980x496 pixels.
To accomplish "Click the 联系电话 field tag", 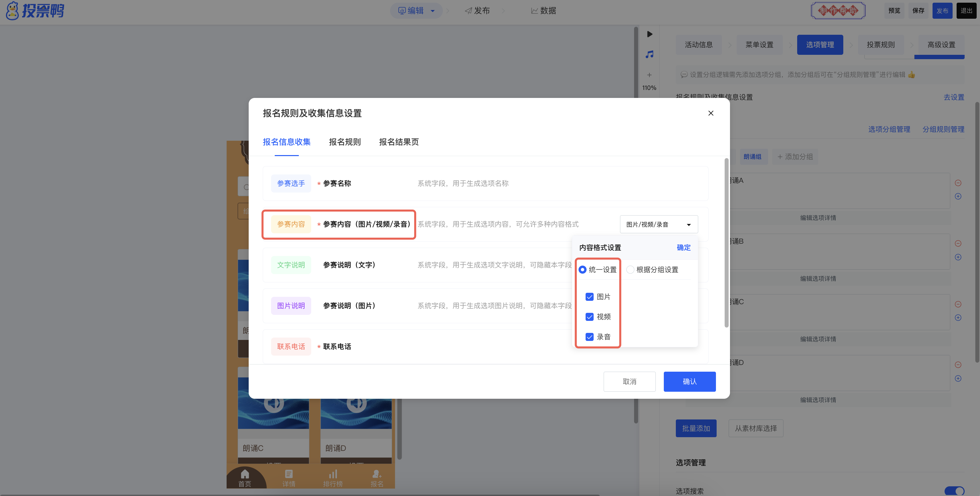I will tap(291, 347).
